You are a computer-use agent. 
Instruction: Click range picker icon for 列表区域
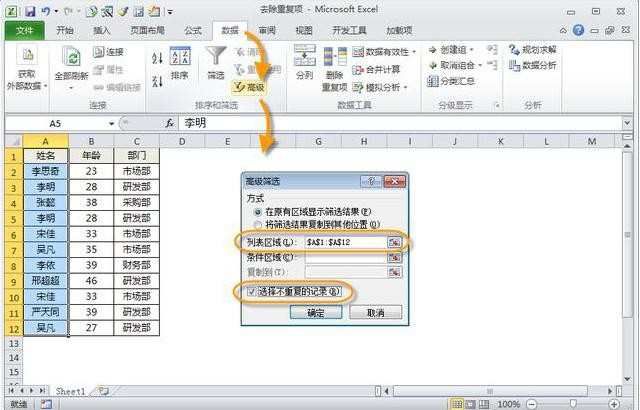pyautogui.click(x=394, y=242)
